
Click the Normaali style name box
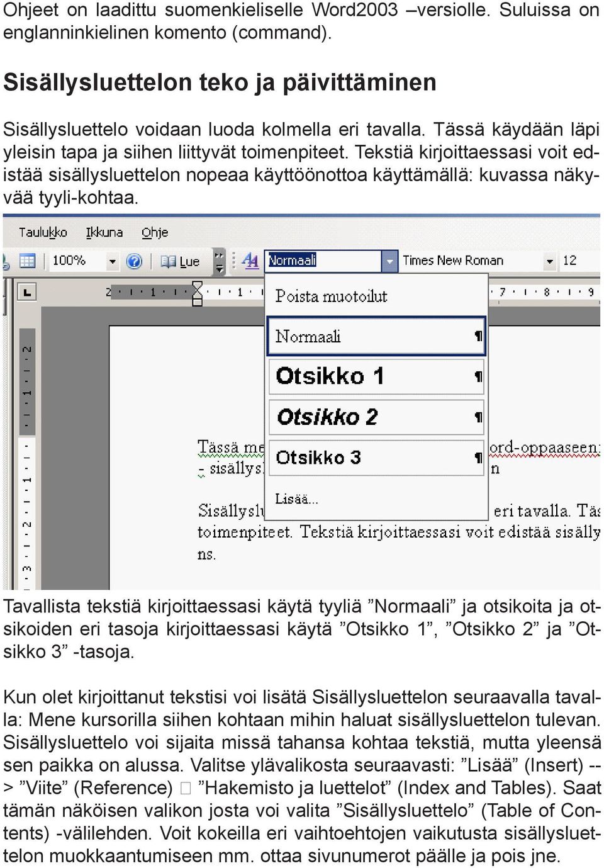tap(323, 261)
